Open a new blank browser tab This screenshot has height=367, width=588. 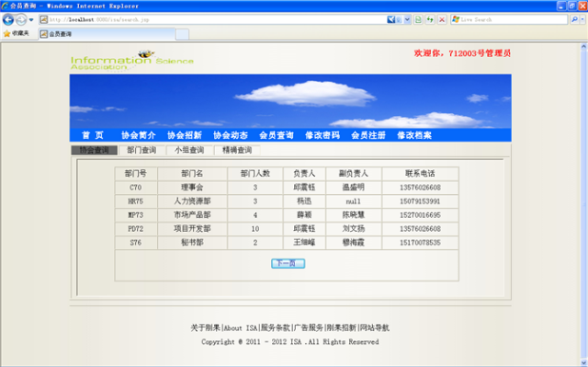click(x=182, y=34)
